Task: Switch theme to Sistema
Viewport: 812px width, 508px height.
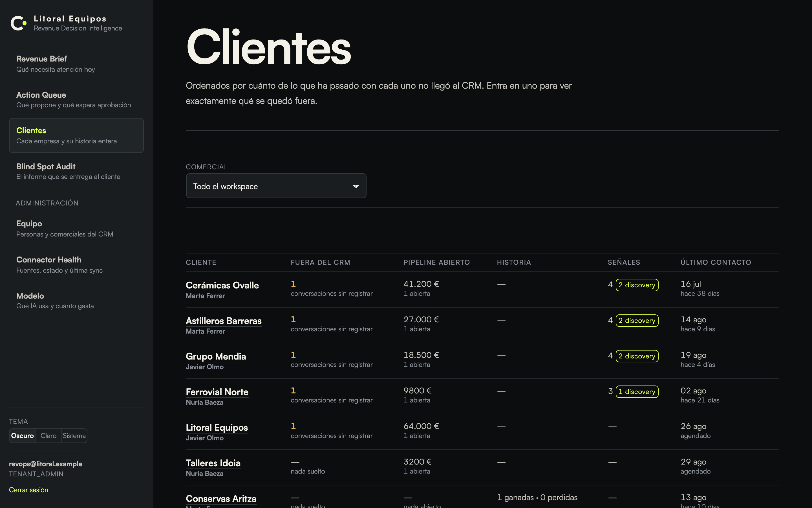Action: point(74,436)
